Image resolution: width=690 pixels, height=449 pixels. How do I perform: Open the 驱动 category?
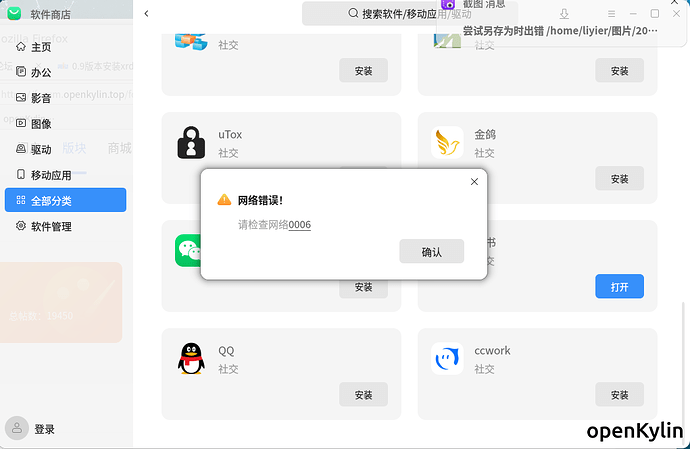click(66, 149)
